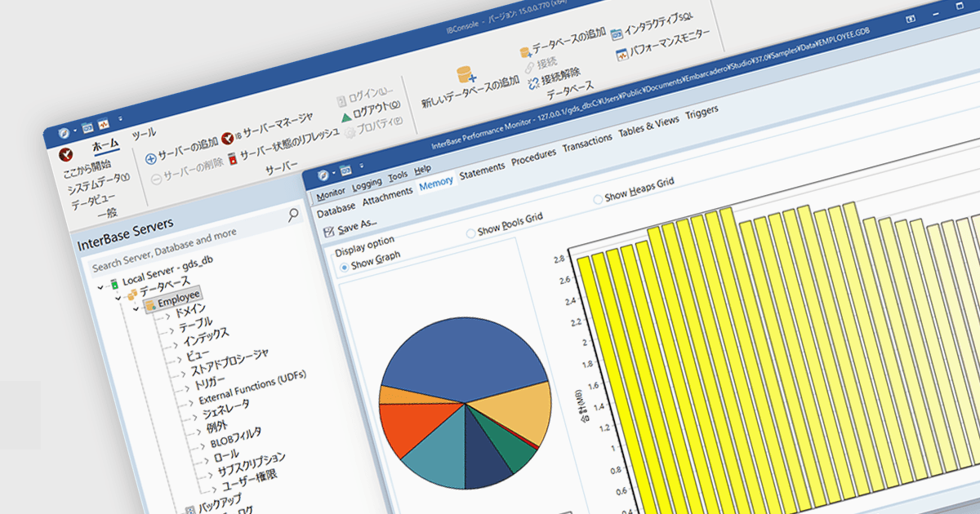The height and width of the screenshot is (514, 980).
Task: Click the Local Server green server icon
Action: [114, 282]
